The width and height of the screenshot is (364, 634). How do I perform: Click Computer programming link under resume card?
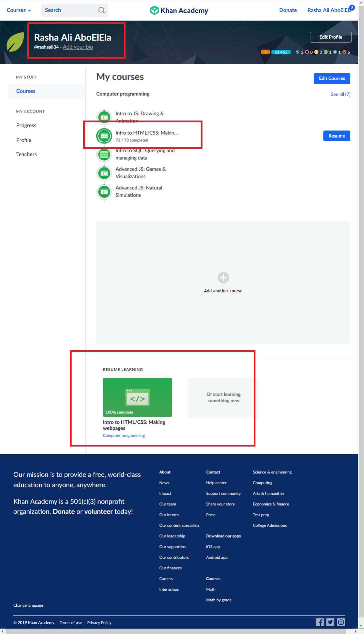point(124,436)
